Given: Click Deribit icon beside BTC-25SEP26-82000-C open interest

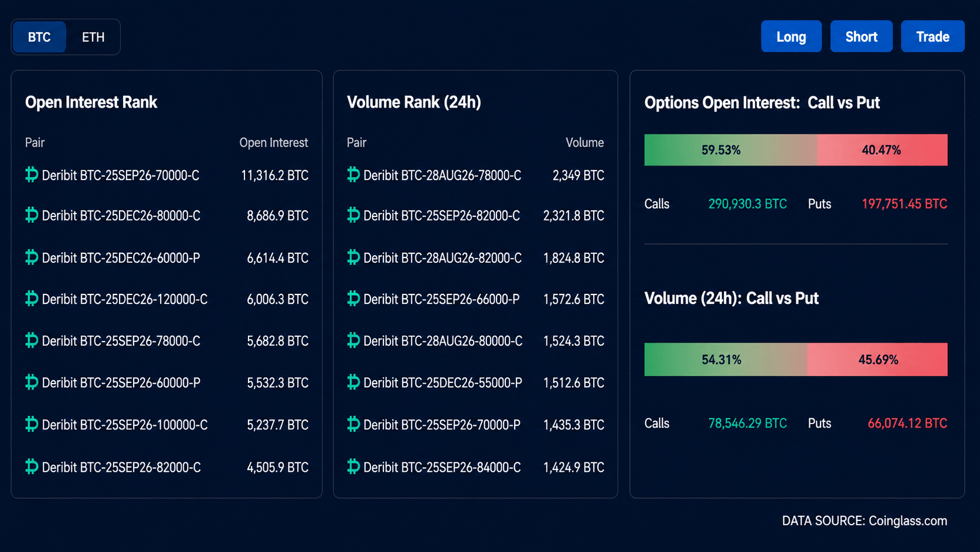Looking at the screenshot, I should pos(32,467).
